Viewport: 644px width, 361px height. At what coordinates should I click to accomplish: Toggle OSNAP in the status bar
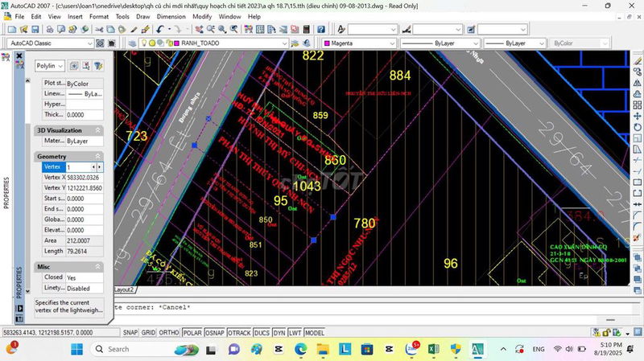point(215,332)
